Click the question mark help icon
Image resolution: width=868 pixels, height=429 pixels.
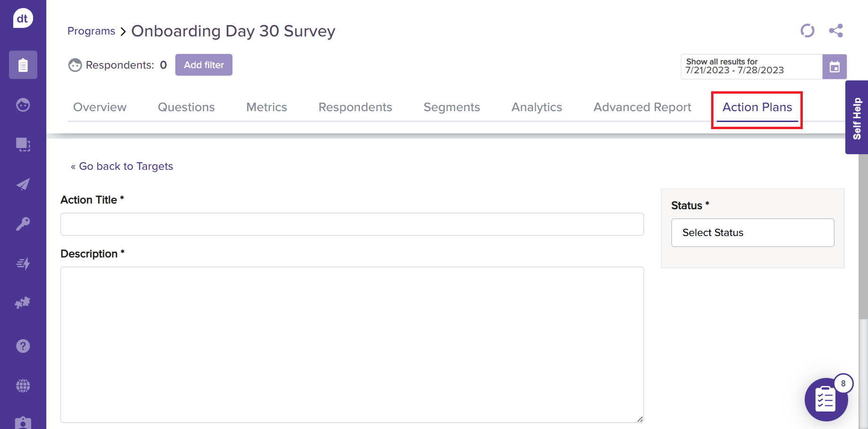click(23, 346)
